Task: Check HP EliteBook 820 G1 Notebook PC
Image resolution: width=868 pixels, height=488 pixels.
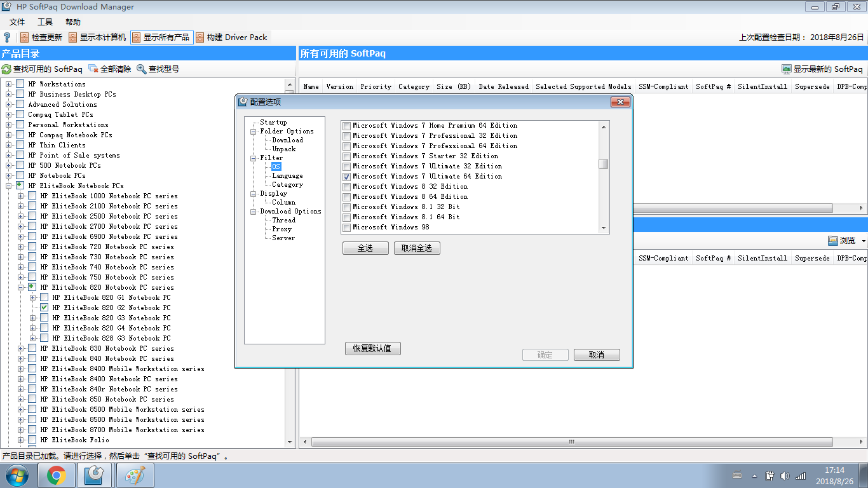Action: click(44, 297)
